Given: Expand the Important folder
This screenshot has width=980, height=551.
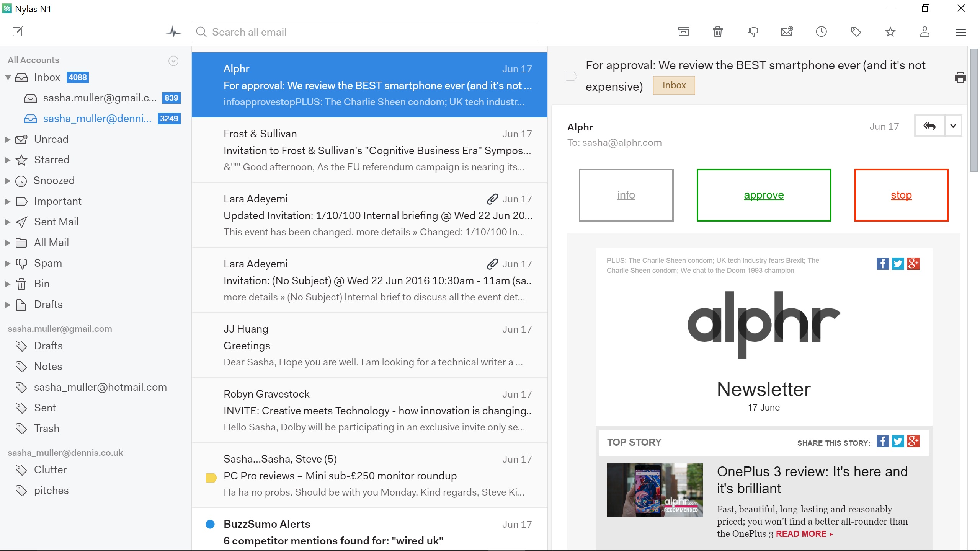Looking at the screenshot, I should (8, 201).
